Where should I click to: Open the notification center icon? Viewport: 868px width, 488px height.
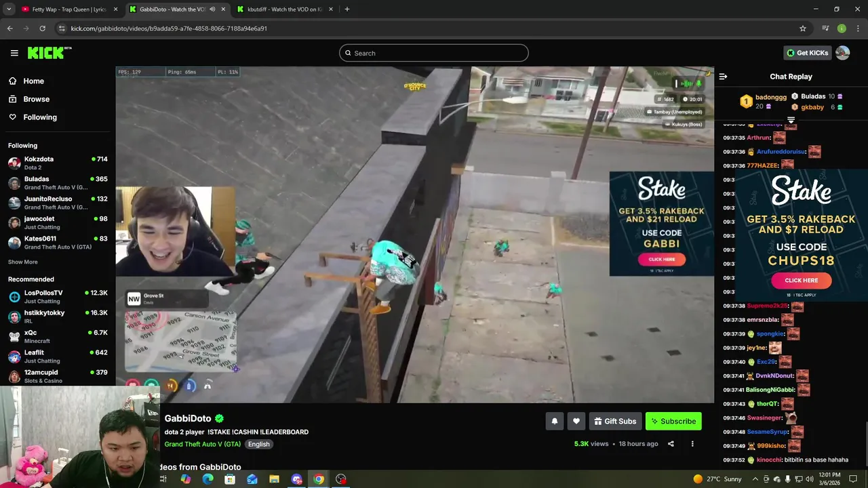pos(853,479)
